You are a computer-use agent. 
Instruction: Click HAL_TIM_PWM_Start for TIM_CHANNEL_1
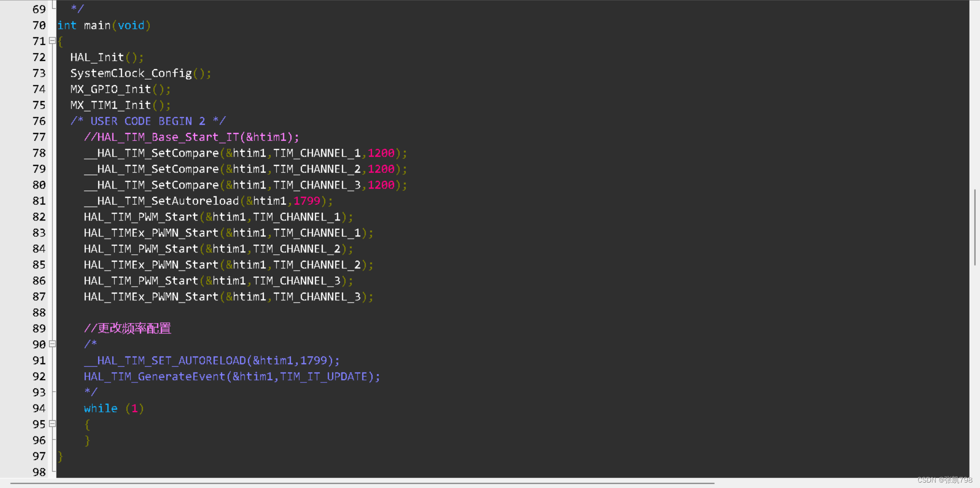pyautogui.click(x=218, y=217)
